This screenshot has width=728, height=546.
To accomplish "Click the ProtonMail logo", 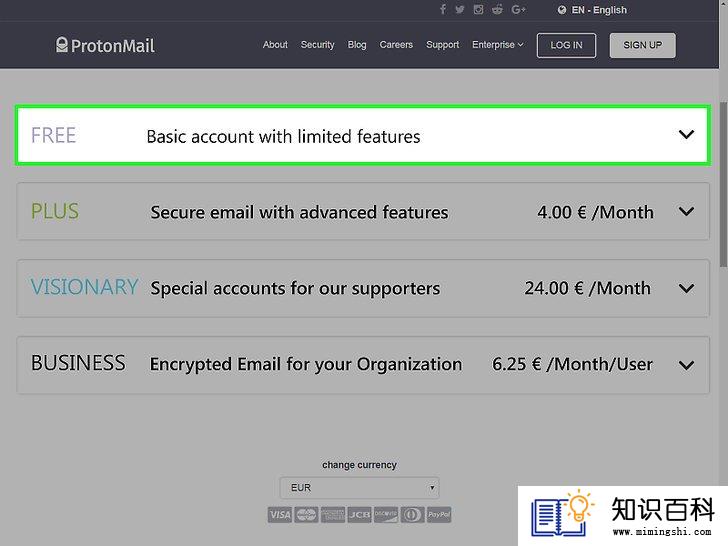I will [105, 45].
